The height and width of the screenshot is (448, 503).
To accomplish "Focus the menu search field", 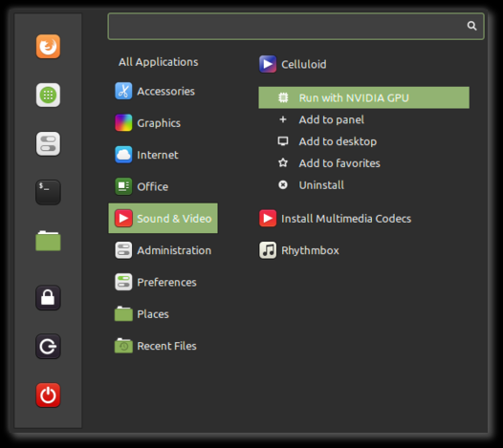I will (x=295, y=27).
